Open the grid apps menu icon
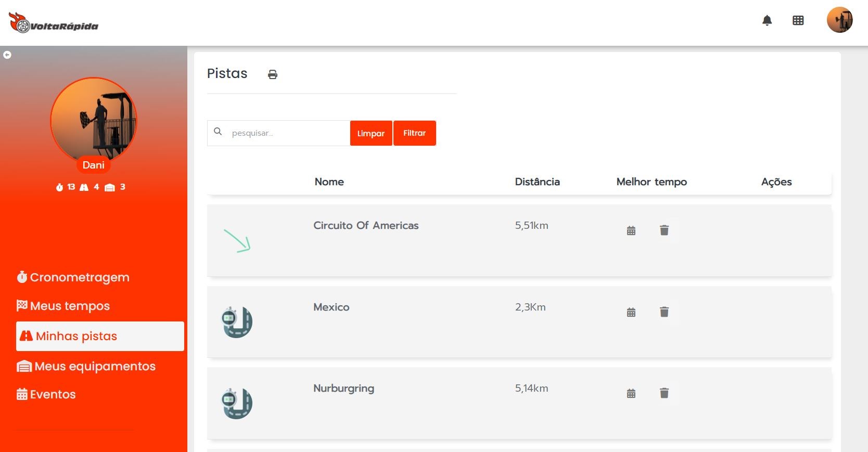Screen dimensions: 868x452 (798, 21)
